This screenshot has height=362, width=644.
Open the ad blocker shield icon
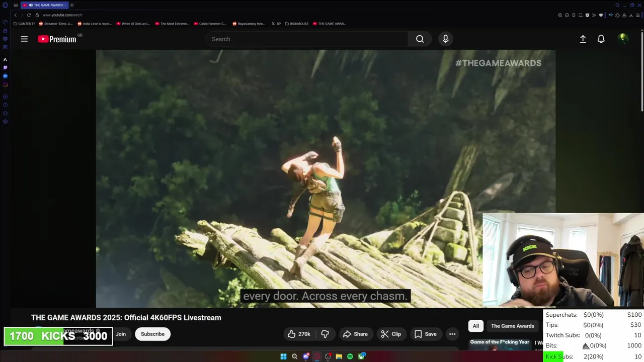[587, 15]
